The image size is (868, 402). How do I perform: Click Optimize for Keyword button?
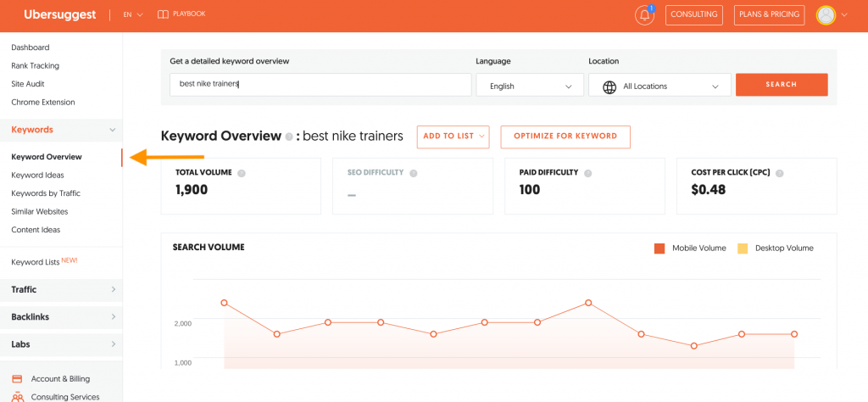[565, 137]
